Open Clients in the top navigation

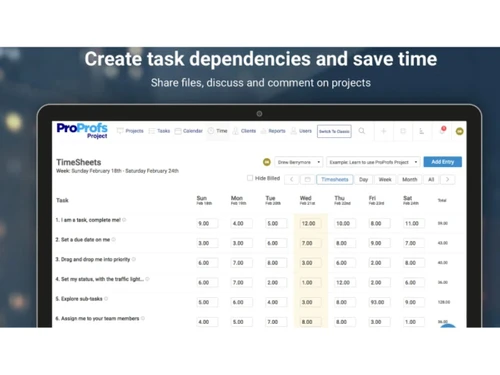(244, 131)
